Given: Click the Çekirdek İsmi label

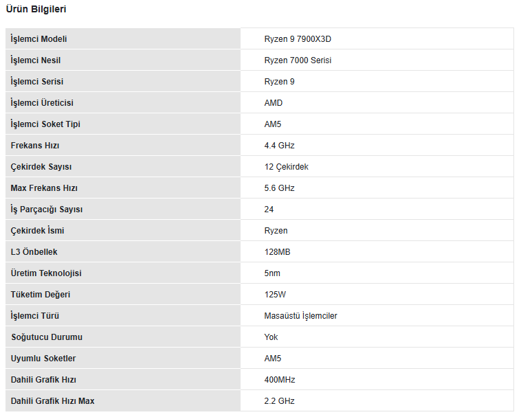Looking at the screenshot, I should point(38,231).
